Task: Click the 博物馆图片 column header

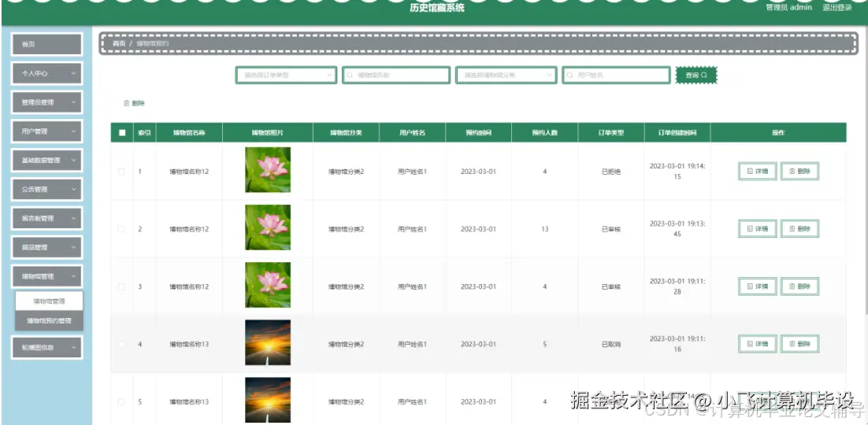Action: tap(268, 133)
